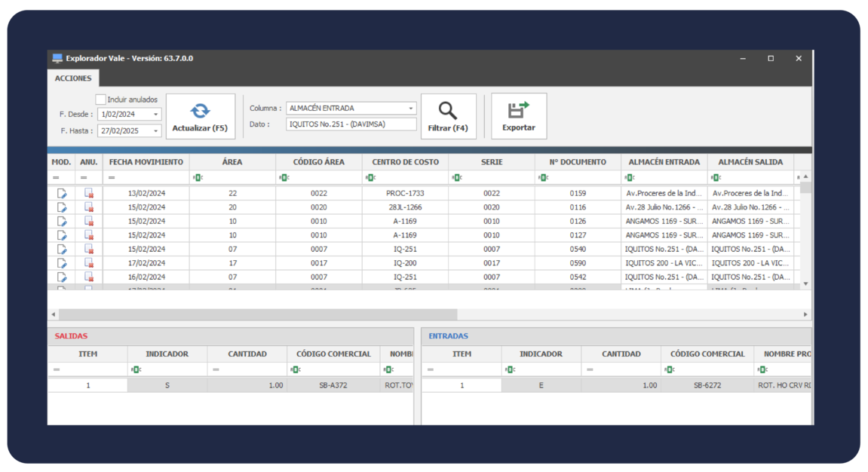Switch to the ACCIONES tab

[x=73, y=78]
